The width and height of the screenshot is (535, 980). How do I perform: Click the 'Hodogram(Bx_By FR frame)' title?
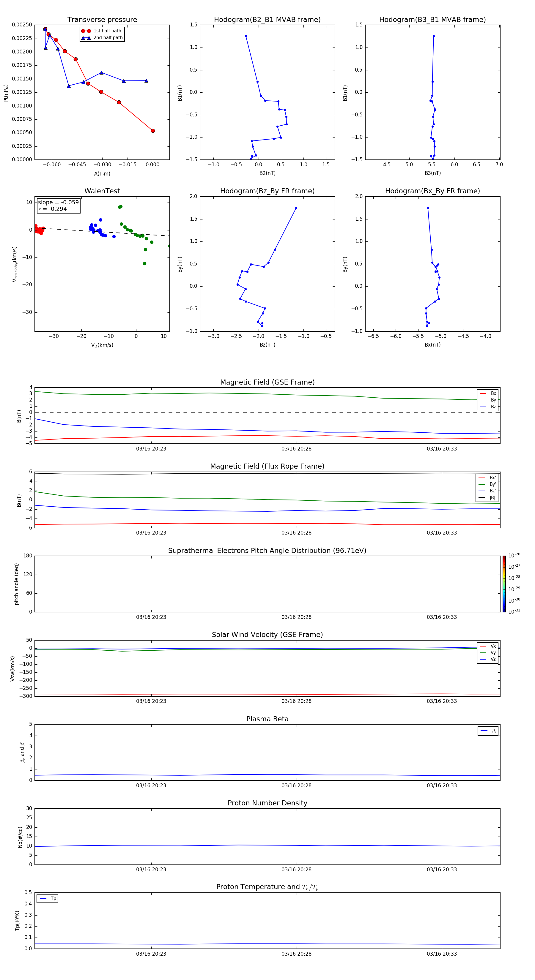[x=432, y=191]
